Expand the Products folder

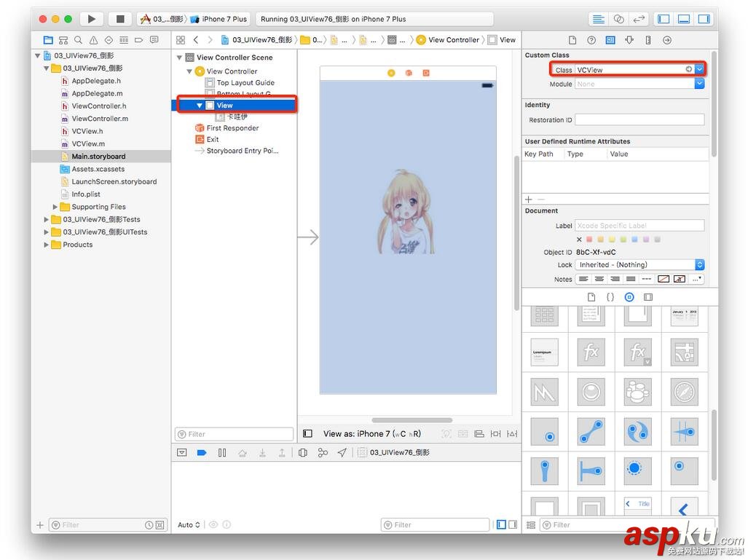coord(47,245)
